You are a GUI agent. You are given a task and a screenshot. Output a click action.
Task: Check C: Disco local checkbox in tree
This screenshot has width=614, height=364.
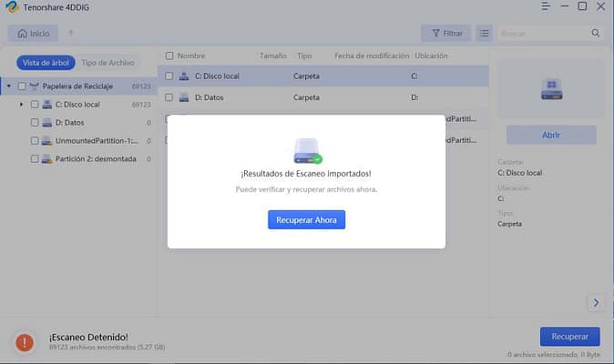35,105
